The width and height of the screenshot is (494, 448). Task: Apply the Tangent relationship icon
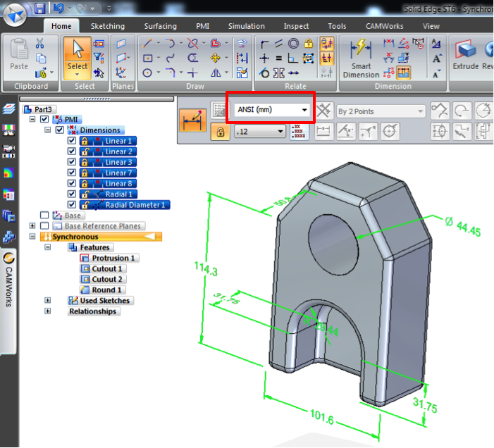tap(264, 73)
